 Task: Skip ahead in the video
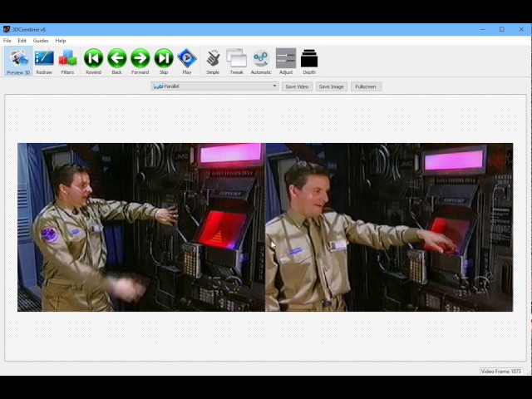(164, 62)
